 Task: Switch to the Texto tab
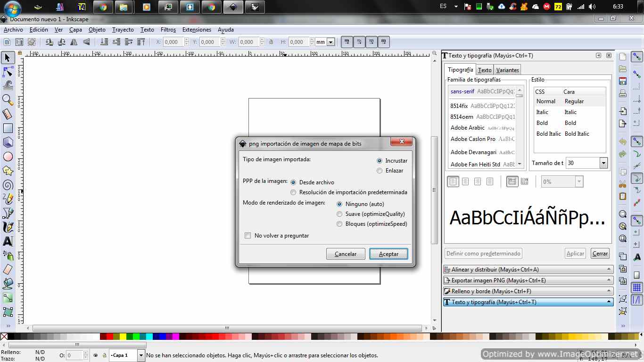coord(485,70)
